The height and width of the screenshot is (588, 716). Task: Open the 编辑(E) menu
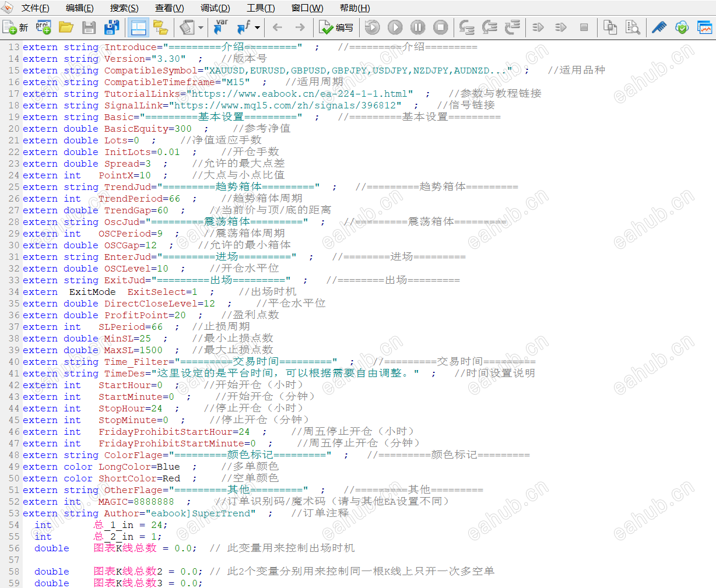point(80,8)
